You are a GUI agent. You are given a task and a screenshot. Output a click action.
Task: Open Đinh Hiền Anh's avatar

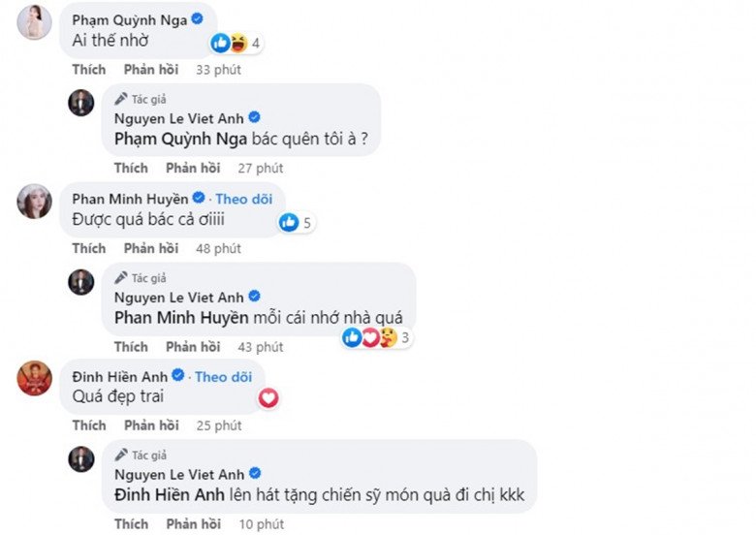pos(35,378)
